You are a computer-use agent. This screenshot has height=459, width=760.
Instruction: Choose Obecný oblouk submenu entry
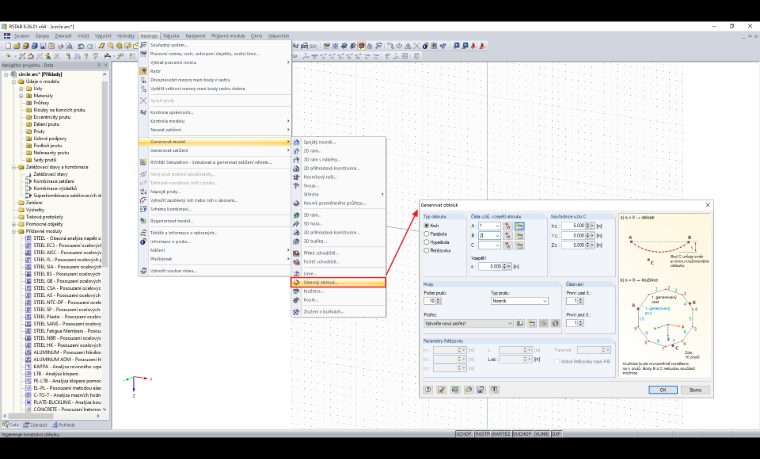click(338, 282)
